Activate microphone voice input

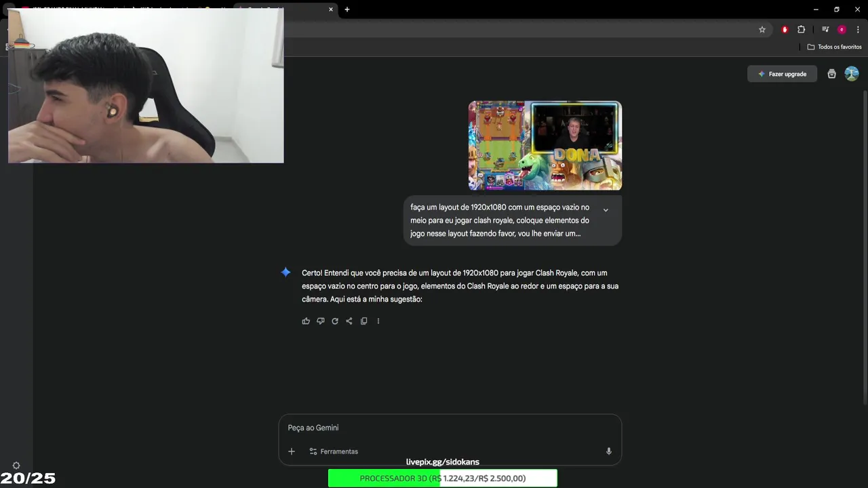608,451
